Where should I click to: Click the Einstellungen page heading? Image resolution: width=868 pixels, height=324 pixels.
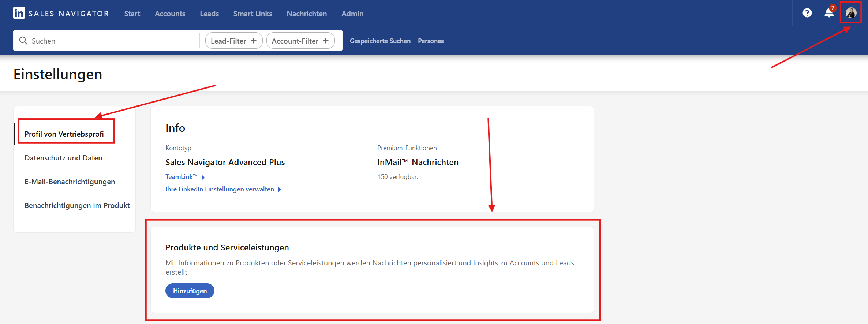click(58, 74)
